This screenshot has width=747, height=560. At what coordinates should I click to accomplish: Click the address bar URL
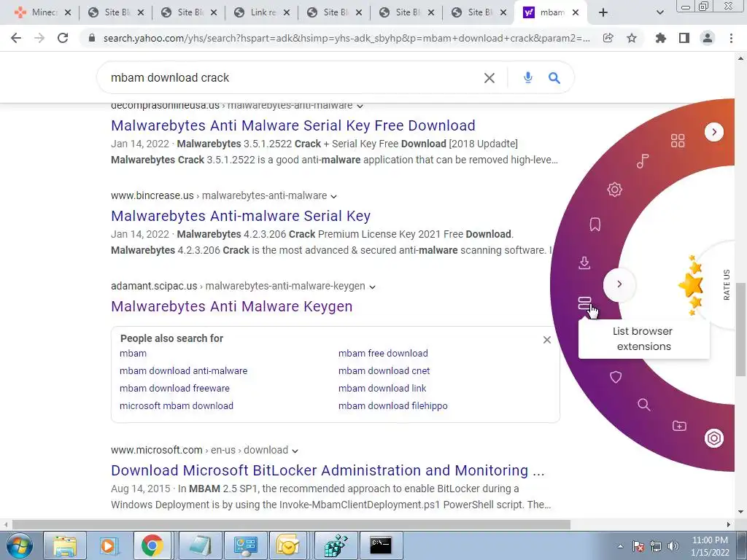(347, 38)
